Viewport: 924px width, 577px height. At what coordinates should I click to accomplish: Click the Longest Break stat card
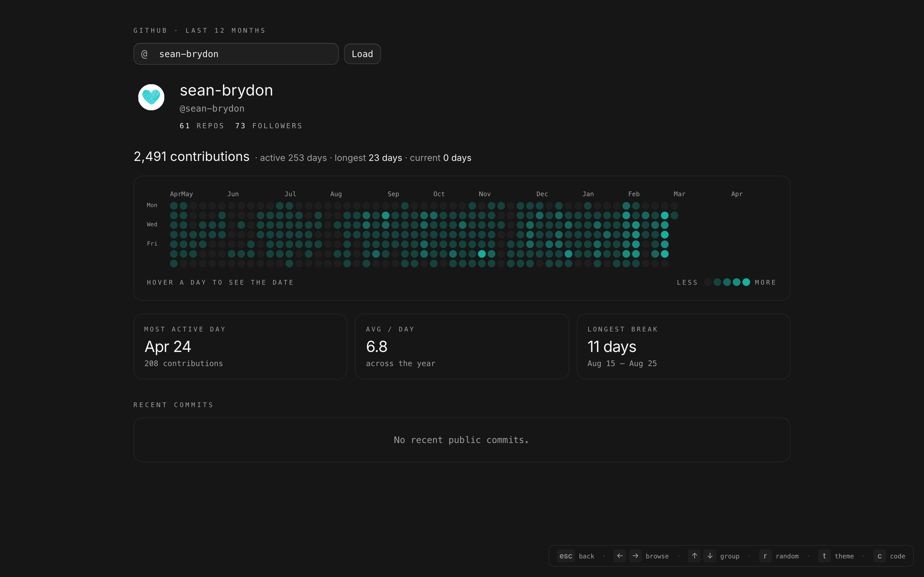point(683,346)
